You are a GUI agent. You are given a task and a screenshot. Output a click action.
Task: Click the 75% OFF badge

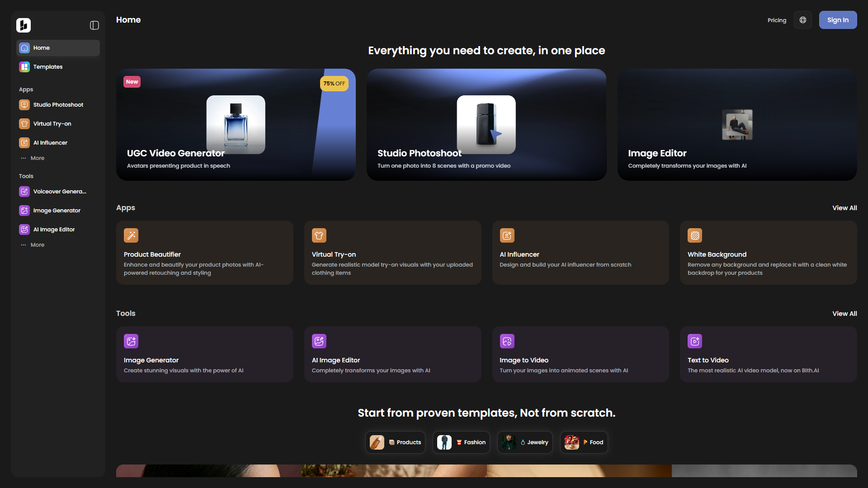334,84
